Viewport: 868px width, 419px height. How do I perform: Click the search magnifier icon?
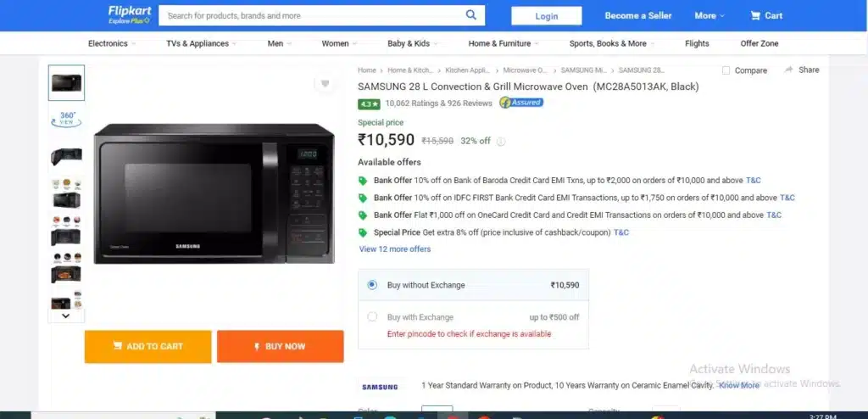(x=471, y=15)
